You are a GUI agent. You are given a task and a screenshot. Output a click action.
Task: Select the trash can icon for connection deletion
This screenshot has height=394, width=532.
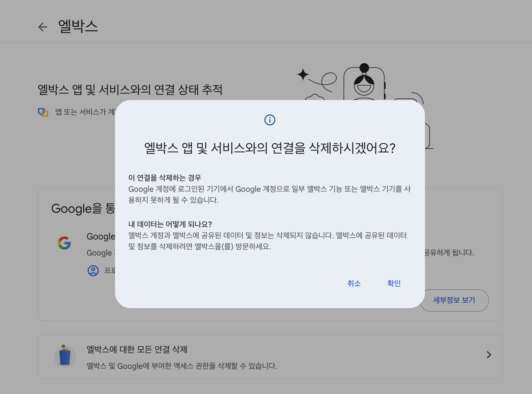65,356
